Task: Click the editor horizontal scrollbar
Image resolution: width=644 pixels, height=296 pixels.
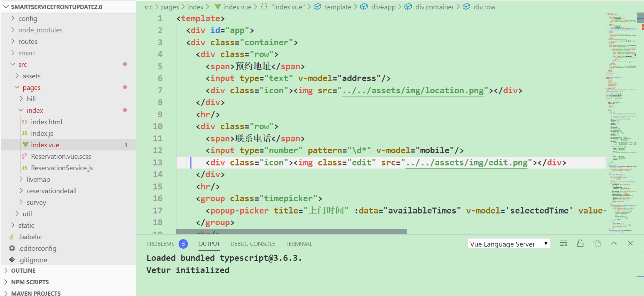Action: pos(291,231)
